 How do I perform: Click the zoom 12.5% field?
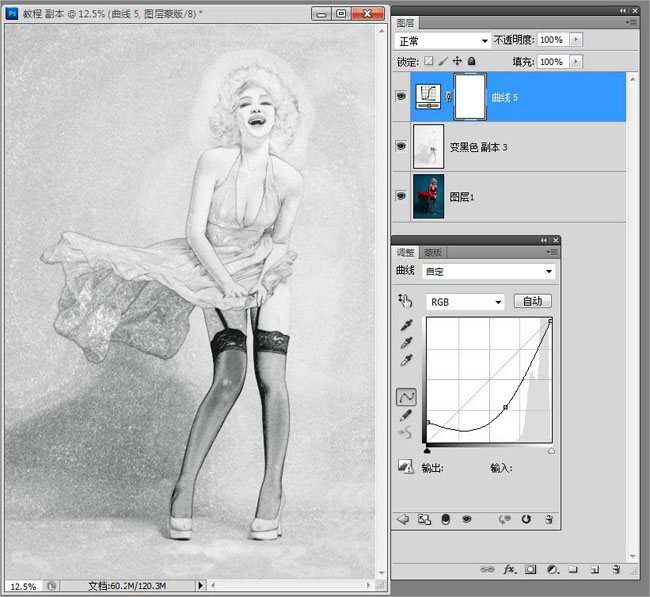(x=23, y=586)
